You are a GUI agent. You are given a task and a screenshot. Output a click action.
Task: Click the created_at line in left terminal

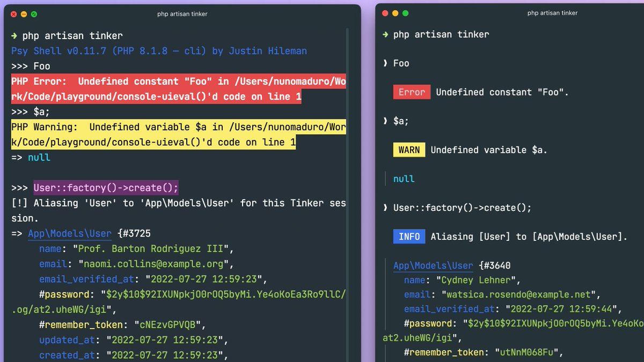point(134,355)
